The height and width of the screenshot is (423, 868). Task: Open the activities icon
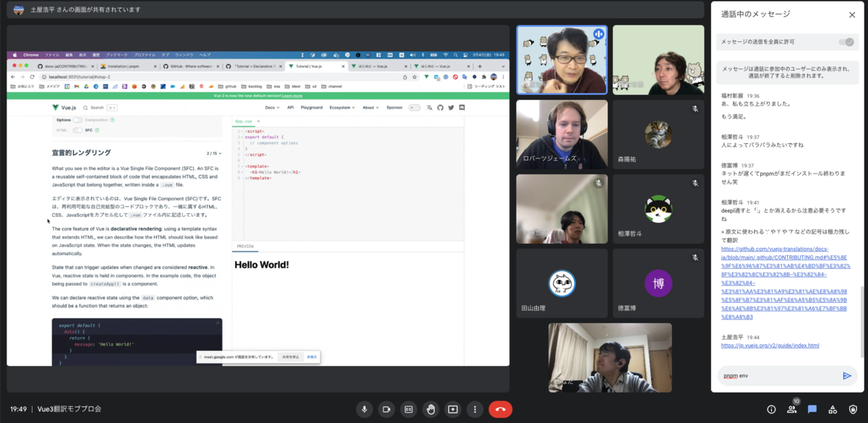pyautogui.click(x=833, y=409)
